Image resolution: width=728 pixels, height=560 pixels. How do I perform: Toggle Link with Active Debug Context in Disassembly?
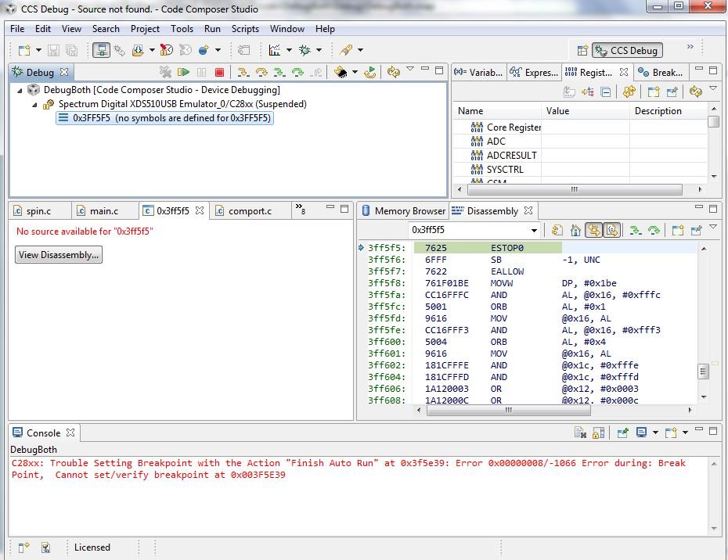[594, 230]
